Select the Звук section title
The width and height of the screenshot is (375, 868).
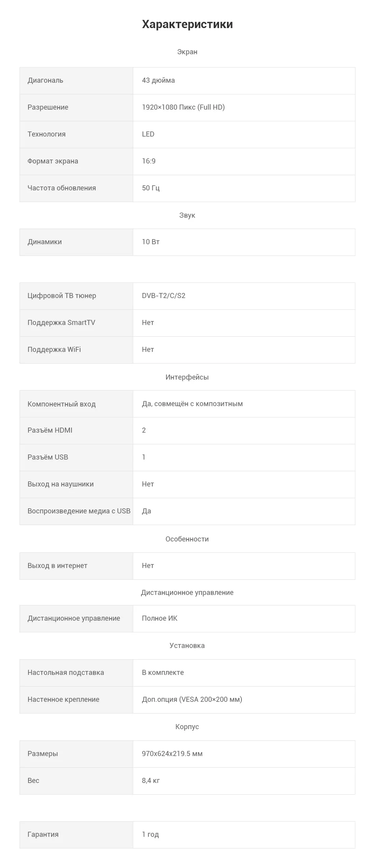click(187, 215)
